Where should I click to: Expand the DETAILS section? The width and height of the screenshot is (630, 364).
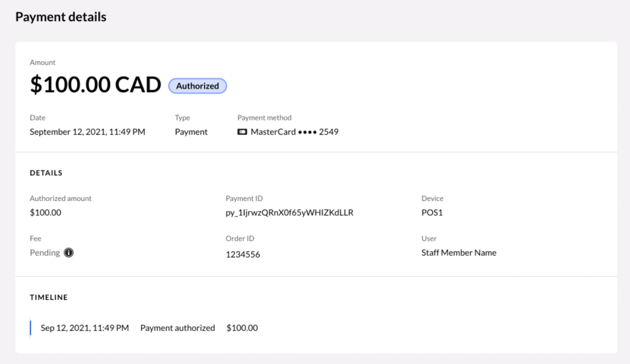[x=46, y=172]
